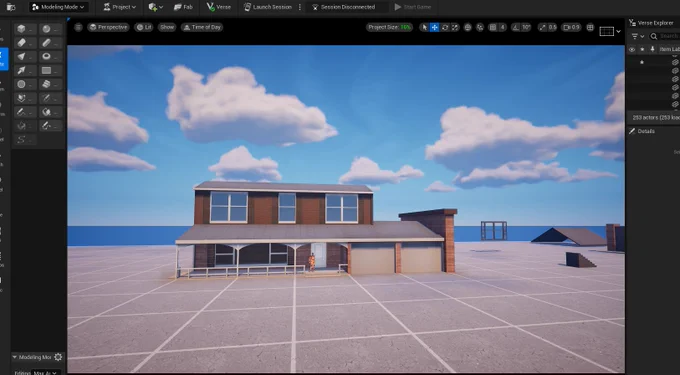
Task: Select the Arrow shape tool
Action: click(x=25, y=71)
